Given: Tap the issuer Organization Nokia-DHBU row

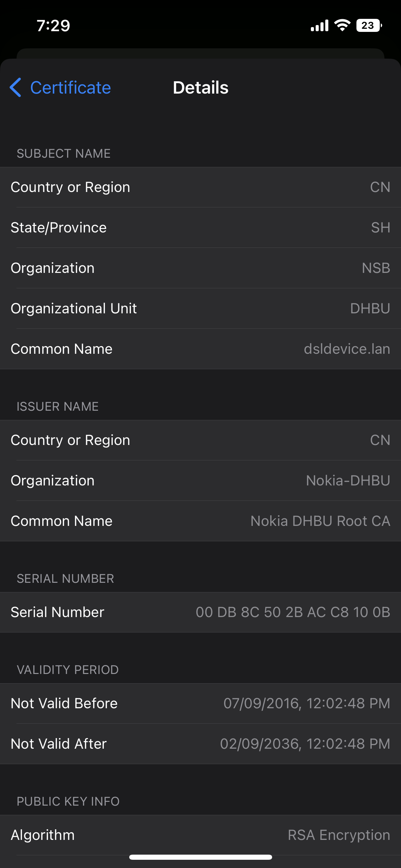Looking at the screenshot, I should (x=200, y=481).
